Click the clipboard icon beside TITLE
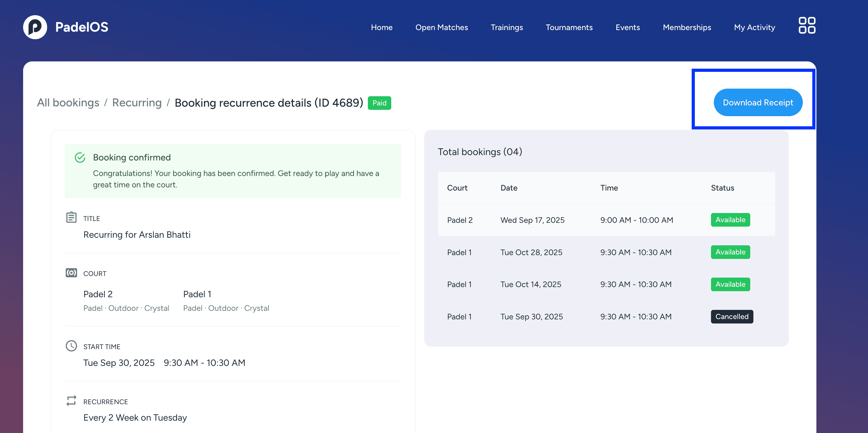The height and width of the screenshot is (433, 868). pyautogui.click(x=71, y=217)
